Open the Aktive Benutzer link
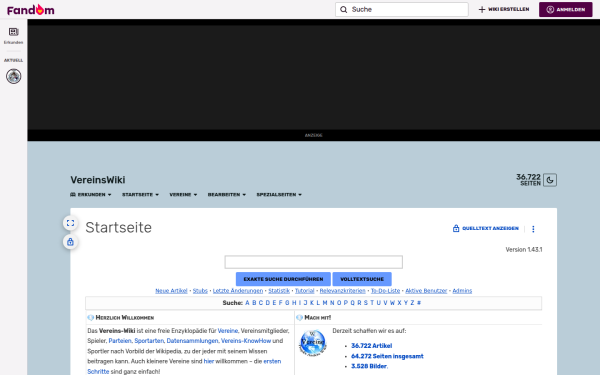Image resolution: width=600 pixels, height=375 pixels. pyautogui.click(x=426, y=291)
